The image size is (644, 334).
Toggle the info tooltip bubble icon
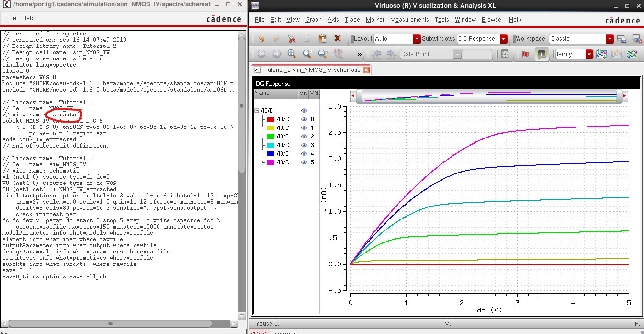541,54
